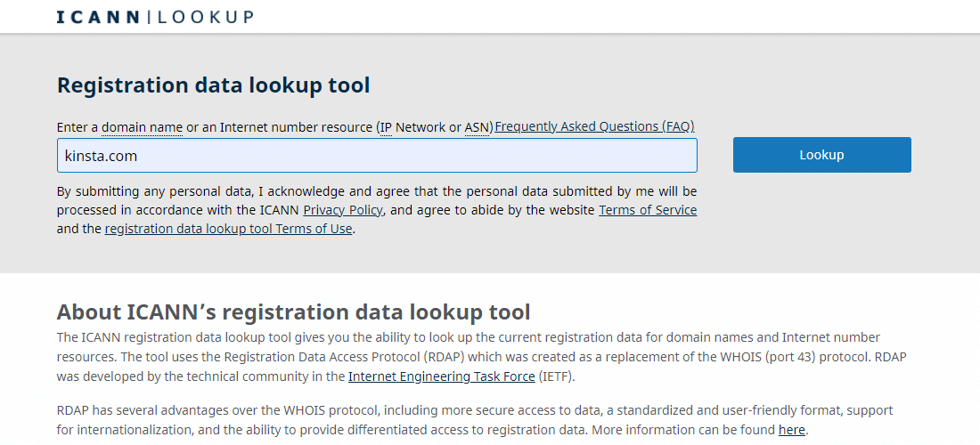Viewport: 980px width, 445px height.
Task: Click the LOOKUP wordmark beside the logo
Action: pyautogui.click(x=206, y=17)
